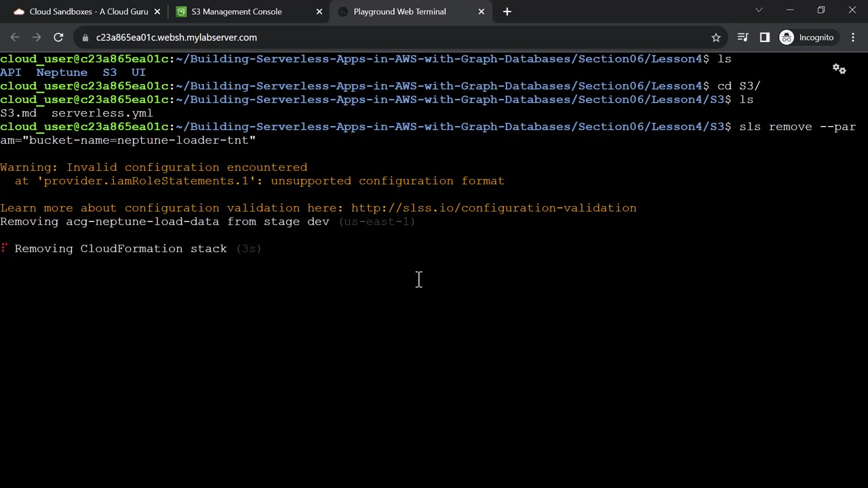Screen dimensions: 868x488
Task: Select the Playground Web Terminal tab
Action: tap(399, 12)
